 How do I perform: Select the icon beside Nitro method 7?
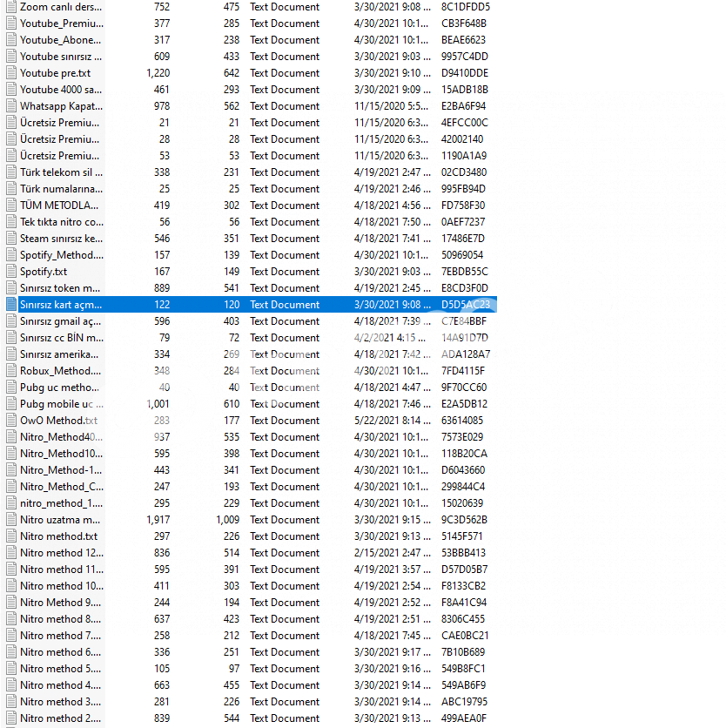[11, 635]
